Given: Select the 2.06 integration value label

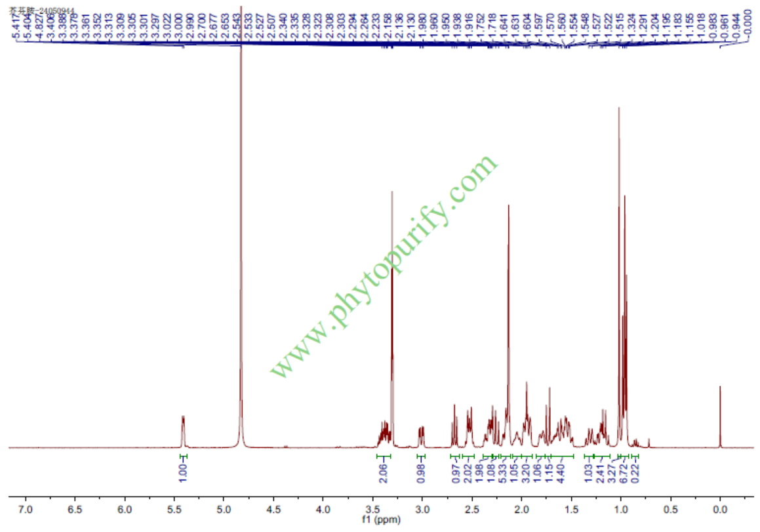Looking at the screenshot, I should 384,473.
